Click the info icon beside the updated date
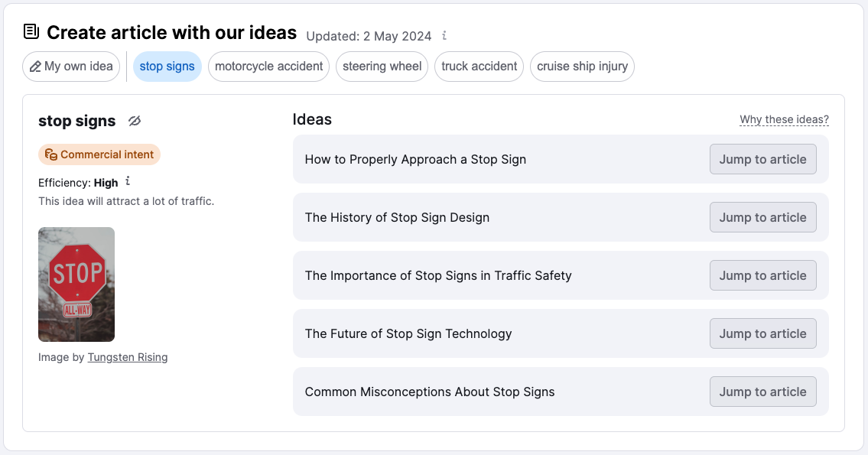Screen dimensions: 868x455 point(444,36)
